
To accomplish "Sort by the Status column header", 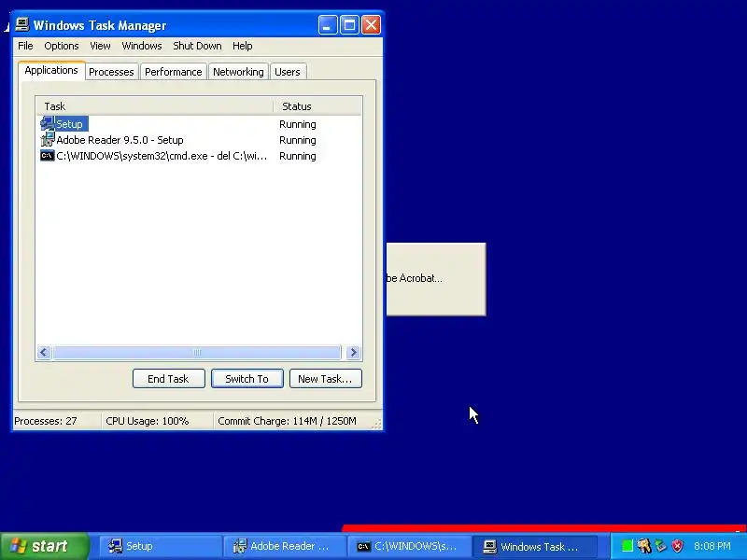I will pyautogui.click(x=317, y=106).
